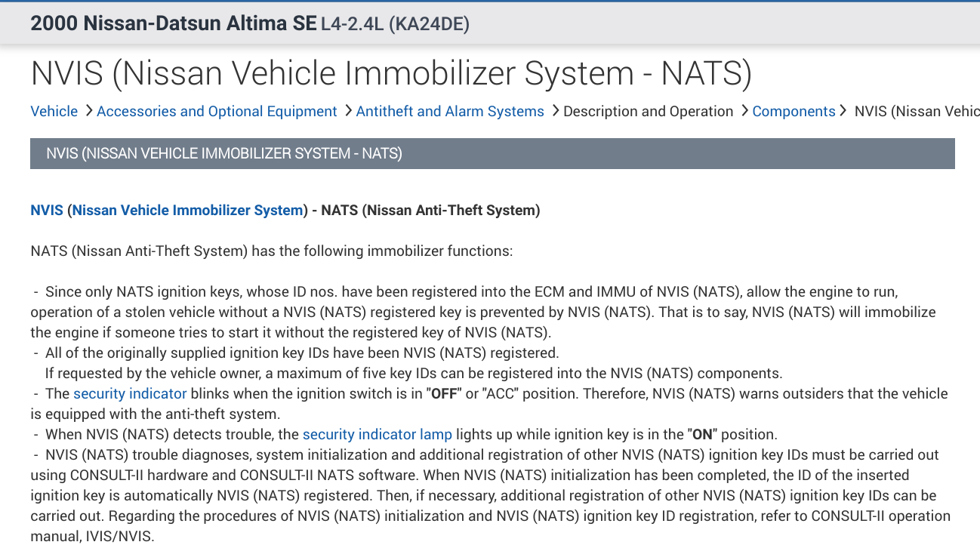
Task: Click chevron after Description and Operation
Action: click(x=744, y=111)
